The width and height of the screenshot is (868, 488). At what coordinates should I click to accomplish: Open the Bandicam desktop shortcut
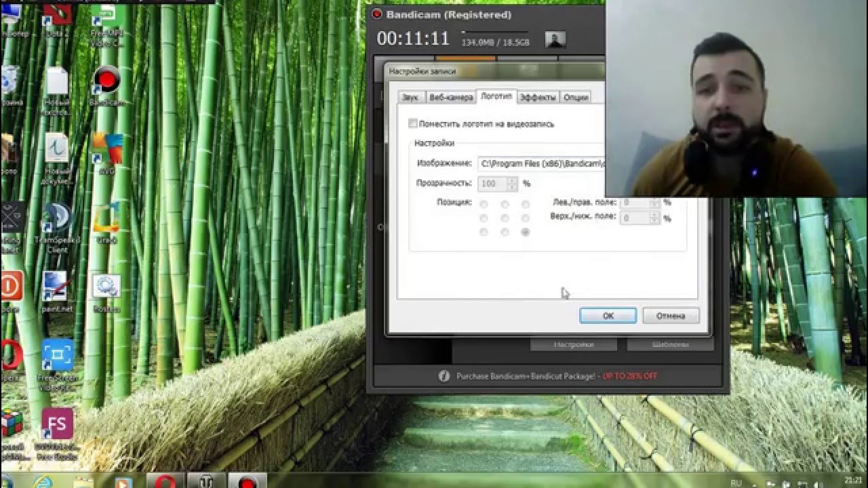click(x=106, y=85)
